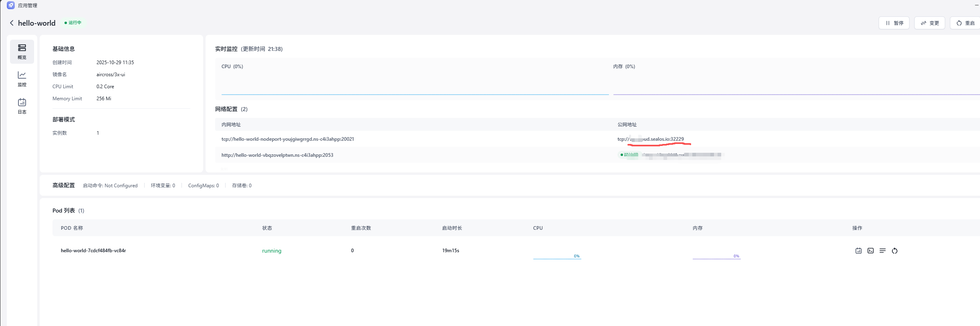Click the back arrow beside hello-world
This screenshot has width=980, height=326.
(x=12, y=23)
